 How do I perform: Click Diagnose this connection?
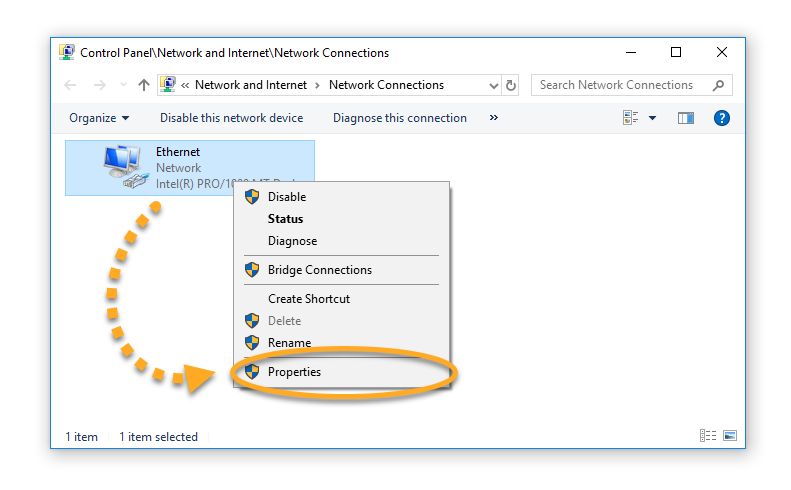click(400, 118)
